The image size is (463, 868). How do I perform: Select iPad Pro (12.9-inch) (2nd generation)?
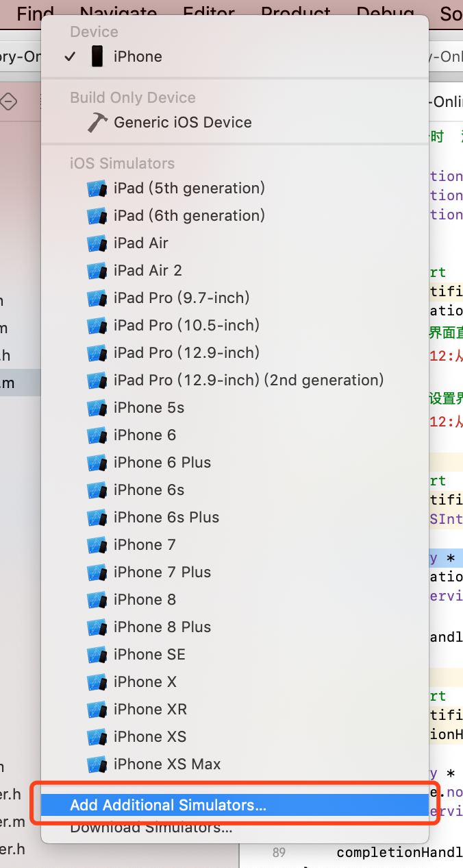pos(235,380)
